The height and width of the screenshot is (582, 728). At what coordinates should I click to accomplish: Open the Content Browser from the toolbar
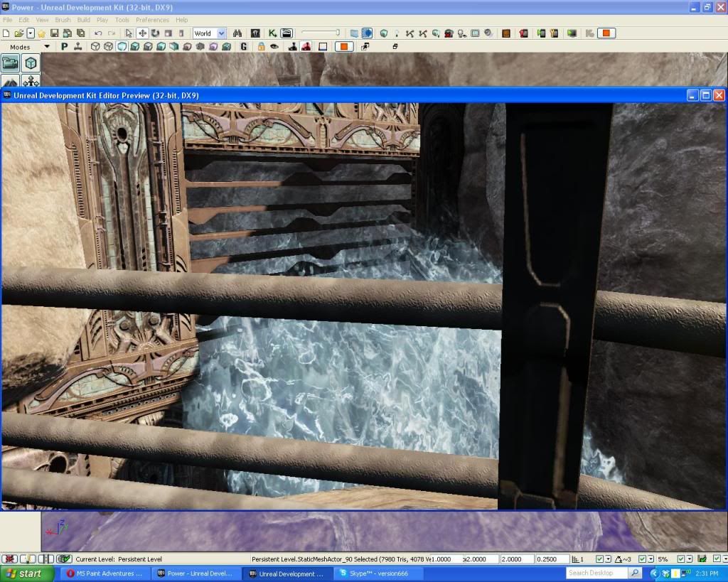(255, 33)
